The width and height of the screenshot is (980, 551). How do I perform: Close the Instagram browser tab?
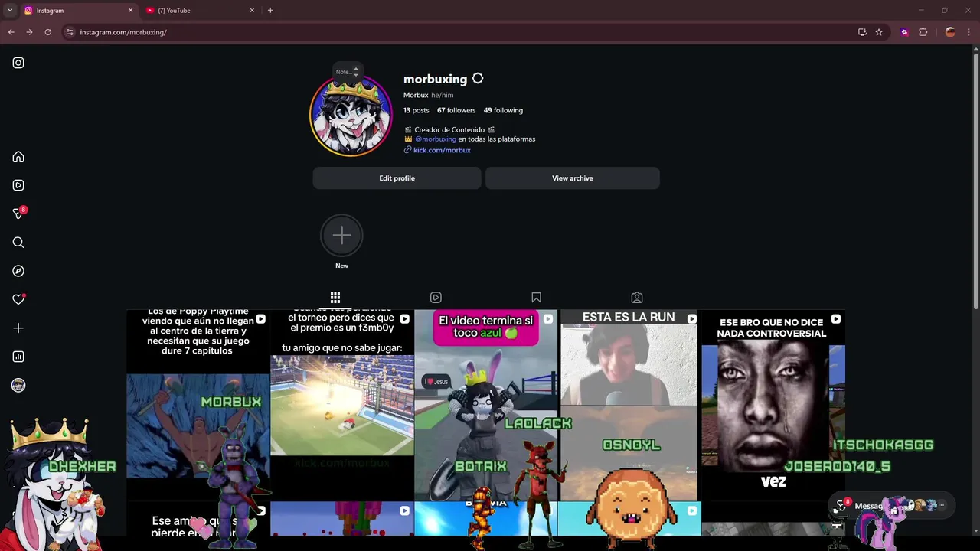(130, 11)
